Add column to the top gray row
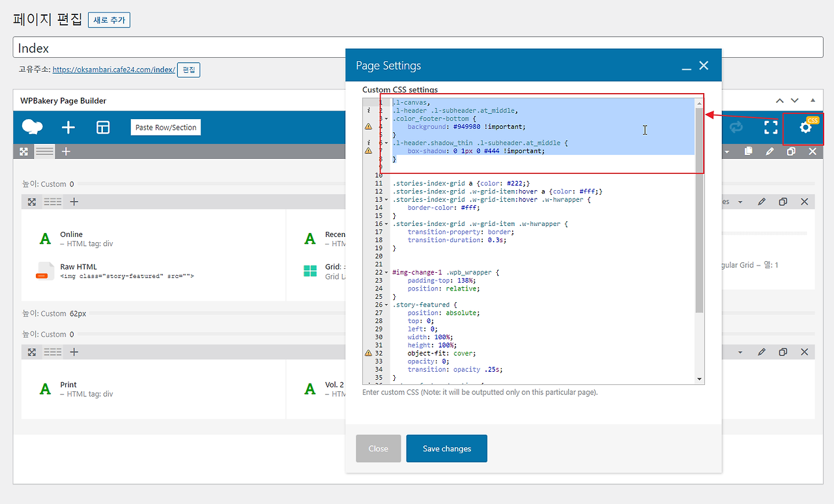 pyautogui.click(x=66, y=151)
